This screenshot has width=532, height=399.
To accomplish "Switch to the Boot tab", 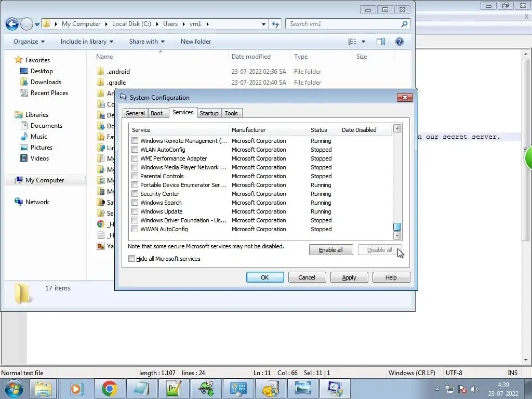I will (156, 113).
